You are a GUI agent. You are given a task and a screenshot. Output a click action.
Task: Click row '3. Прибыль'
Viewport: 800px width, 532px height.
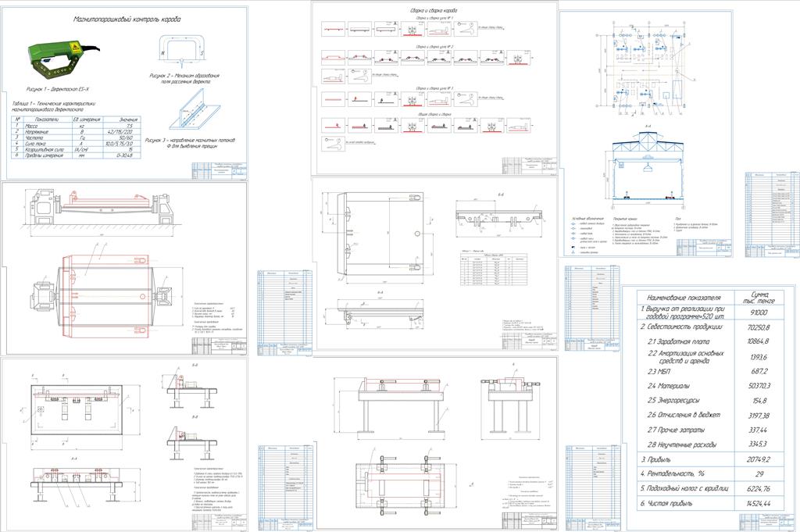tap(655, 459)
